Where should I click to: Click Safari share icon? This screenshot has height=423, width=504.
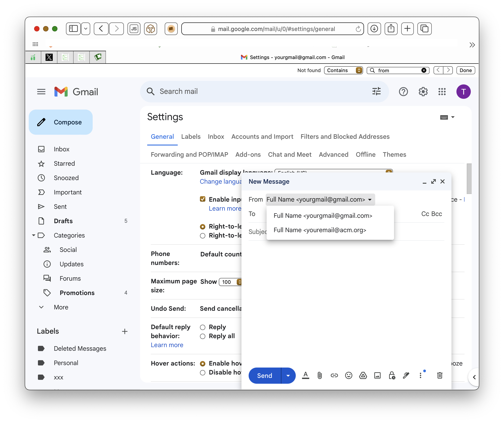click(x=391, y=29)
